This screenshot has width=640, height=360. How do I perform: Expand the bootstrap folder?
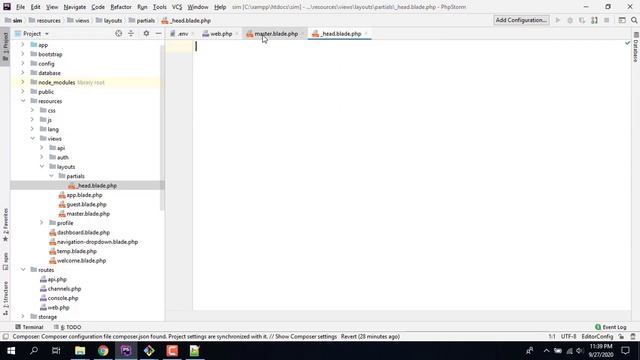point(23,54)
